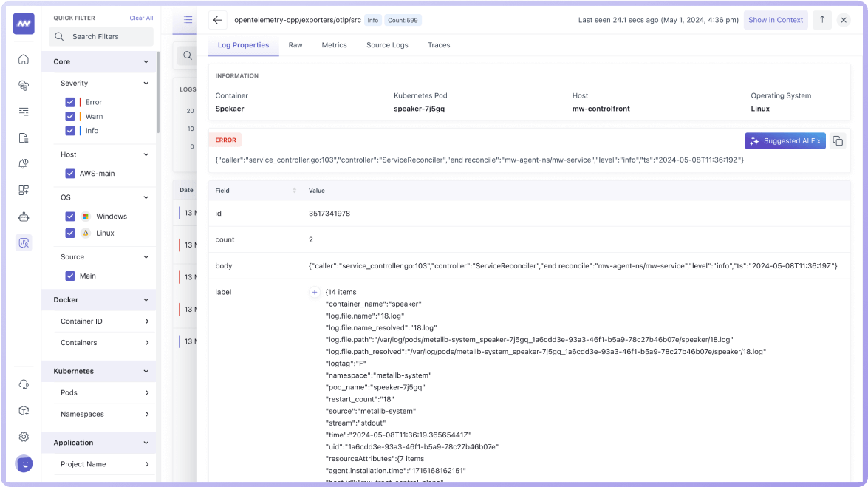The image size is (868, 487).
Task: Open the Metrics tab
Action: tap(334, 45)
